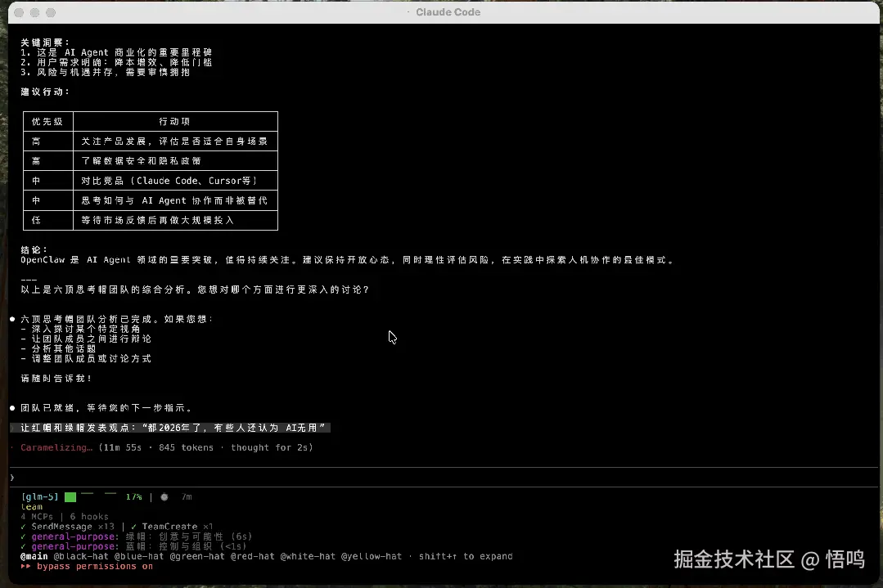Click the 调整团队成员或讨论方式 option

click(x=86, y=358)
